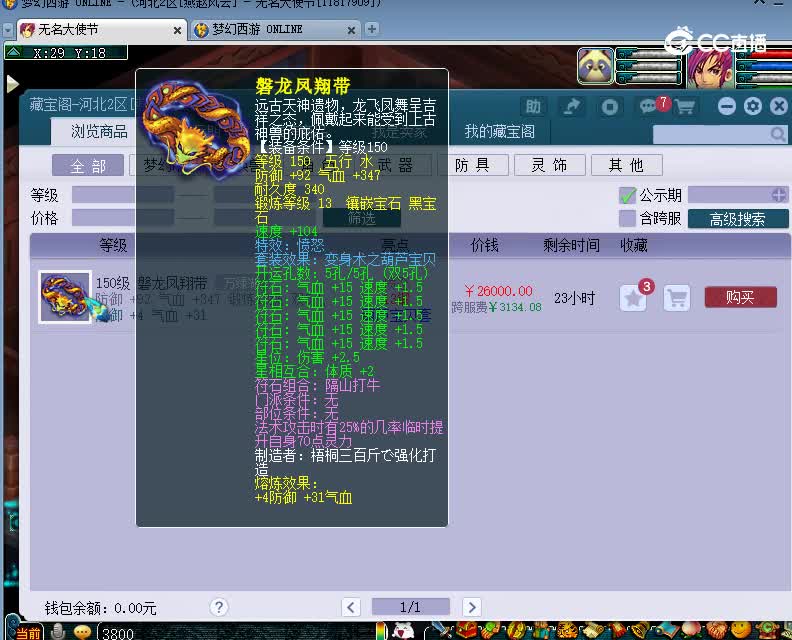Image resolution: width=792 pixels, height=640 pixels.
Task: Click the question mark help icon
Action: [x=219, y=607]
